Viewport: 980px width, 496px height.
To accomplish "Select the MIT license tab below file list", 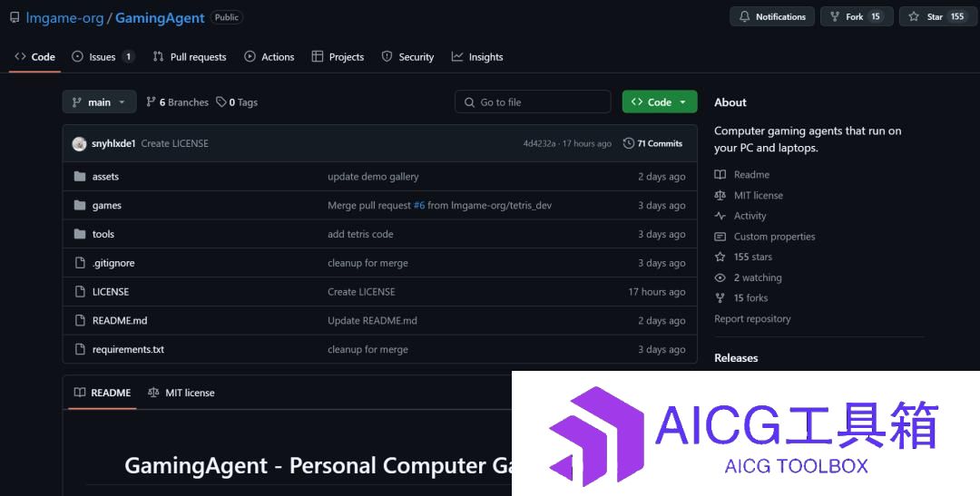I will [x=181, y=393].
